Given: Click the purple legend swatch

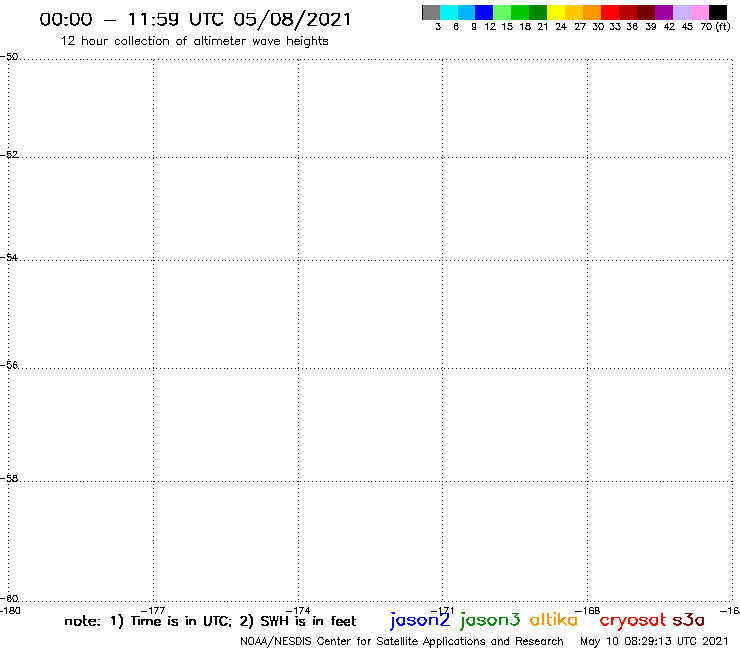Looking at the screenshot, I should tap(664, 12).
